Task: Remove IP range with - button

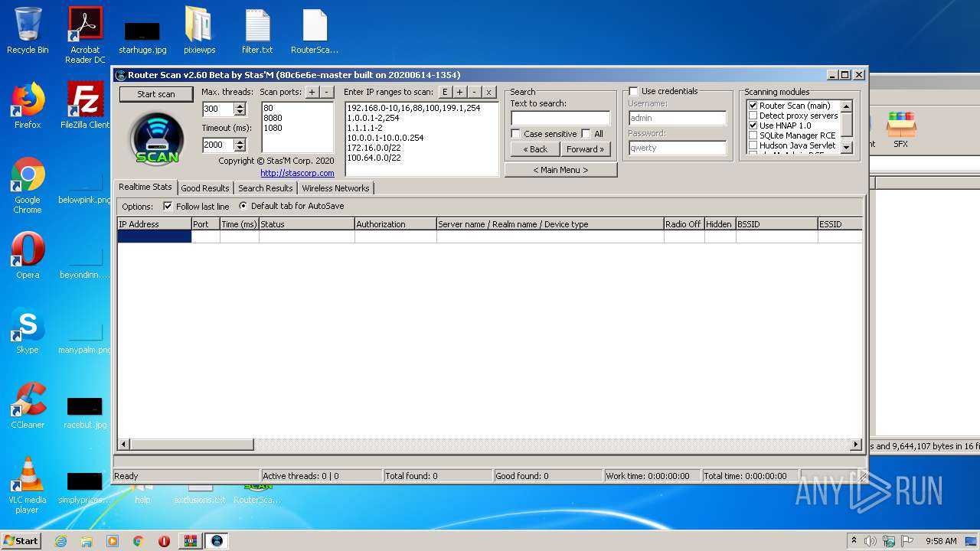Action: 474,92
